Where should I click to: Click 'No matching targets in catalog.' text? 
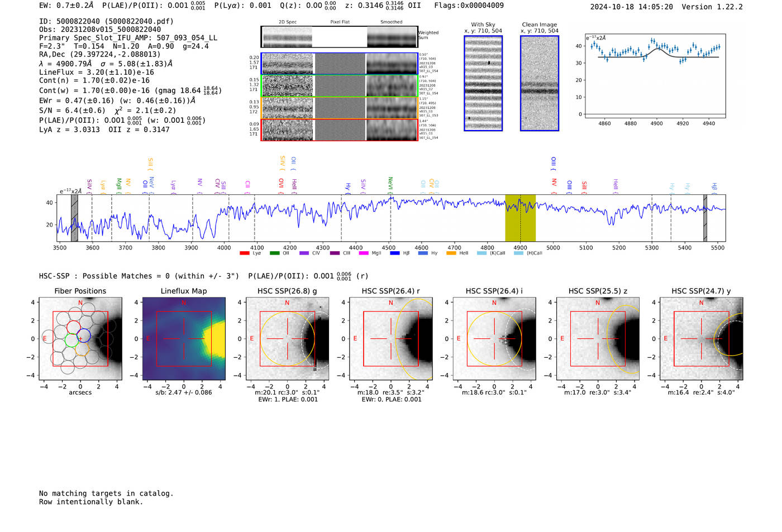[106, 493]
